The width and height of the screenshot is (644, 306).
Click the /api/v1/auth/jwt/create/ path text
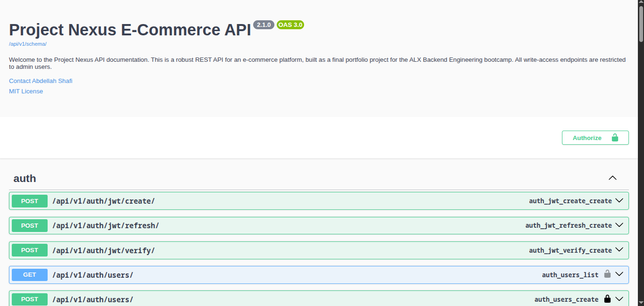(104, 201)
